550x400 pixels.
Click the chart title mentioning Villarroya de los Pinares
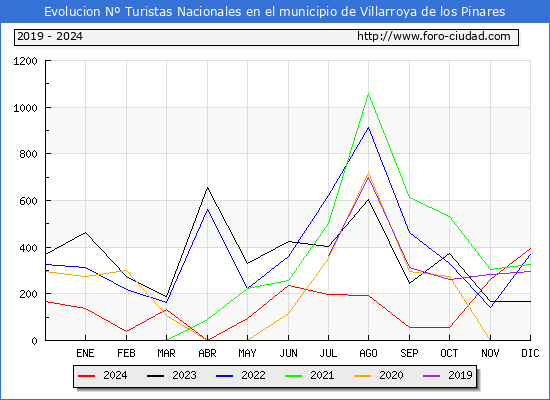pyautogui.click(x=275, y=12)
